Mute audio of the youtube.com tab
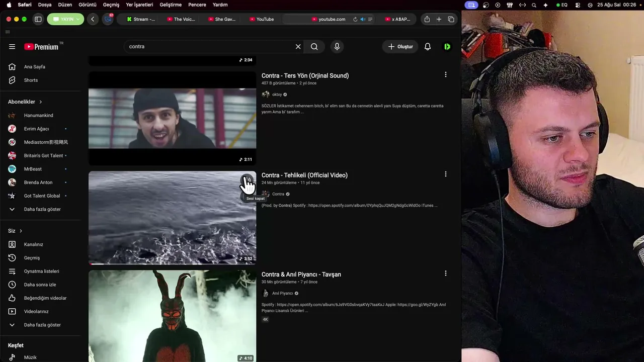The height and width of the screenshot is (362, 644). (x=363, y=19)
